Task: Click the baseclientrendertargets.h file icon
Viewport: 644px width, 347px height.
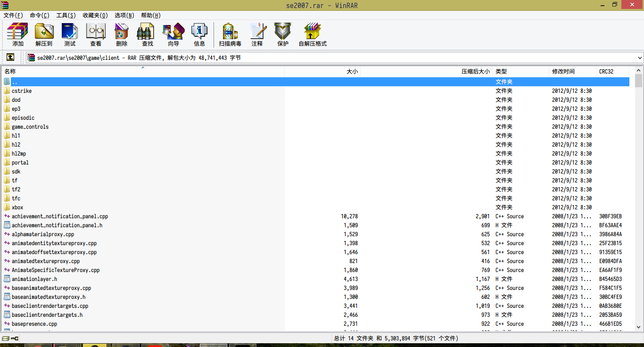Action: [7, 315]
